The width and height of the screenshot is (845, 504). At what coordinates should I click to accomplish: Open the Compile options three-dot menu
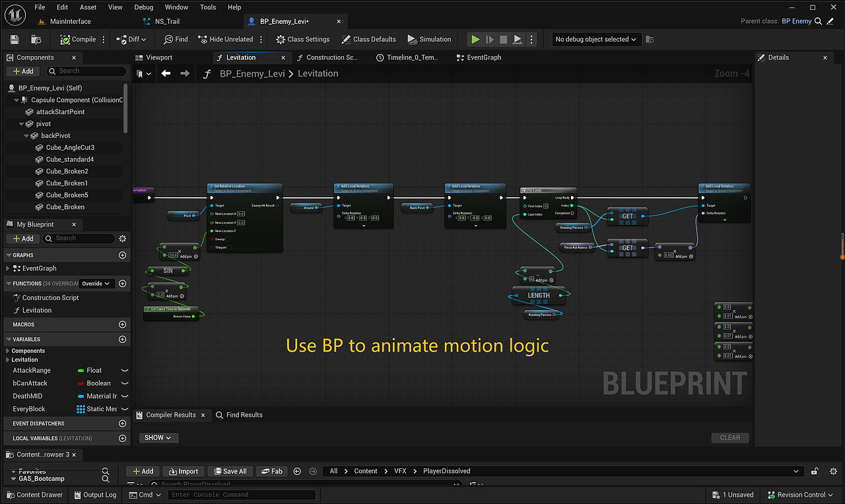tap(104, 40)
